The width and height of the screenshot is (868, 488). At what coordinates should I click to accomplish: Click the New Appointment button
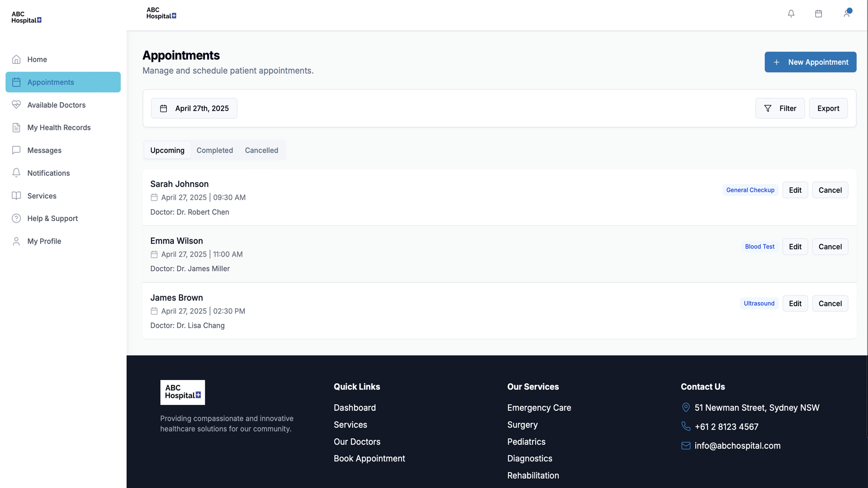(x=810, y=62)
